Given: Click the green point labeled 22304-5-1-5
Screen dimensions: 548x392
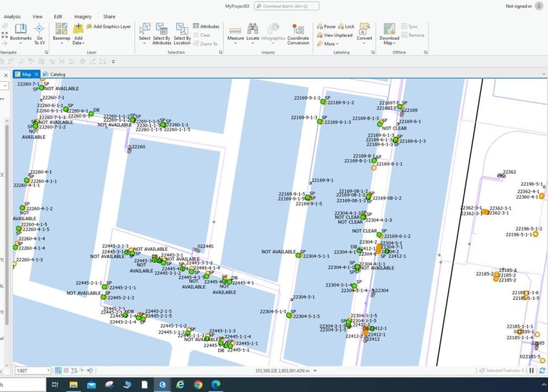Looking at the screenshot, I should [289, 315].
